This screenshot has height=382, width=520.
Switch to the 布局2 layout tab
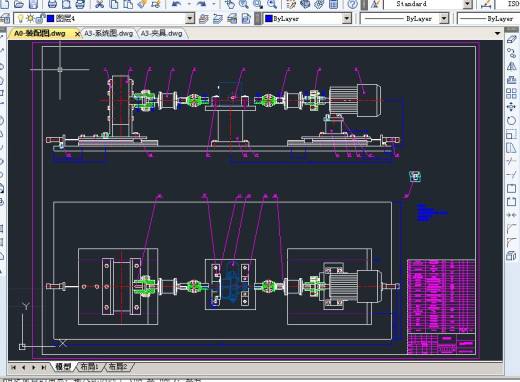118,367
